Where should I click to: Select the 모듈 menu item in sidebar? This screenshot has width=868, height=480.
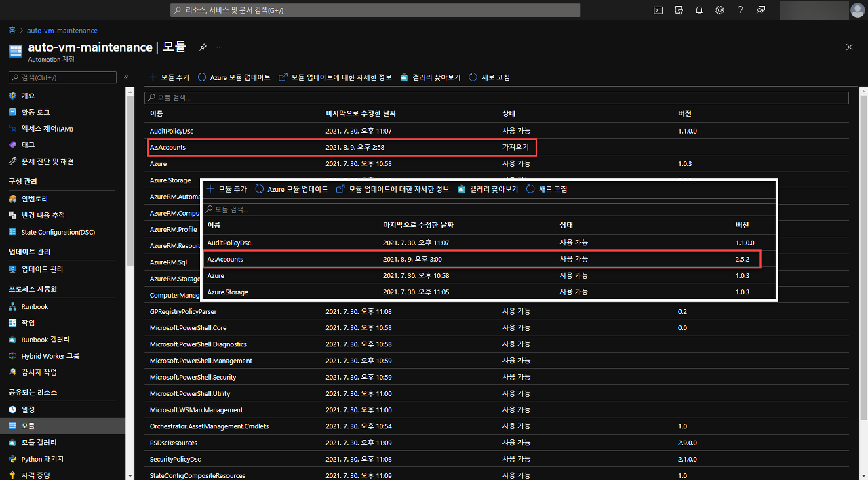(62, 426)
